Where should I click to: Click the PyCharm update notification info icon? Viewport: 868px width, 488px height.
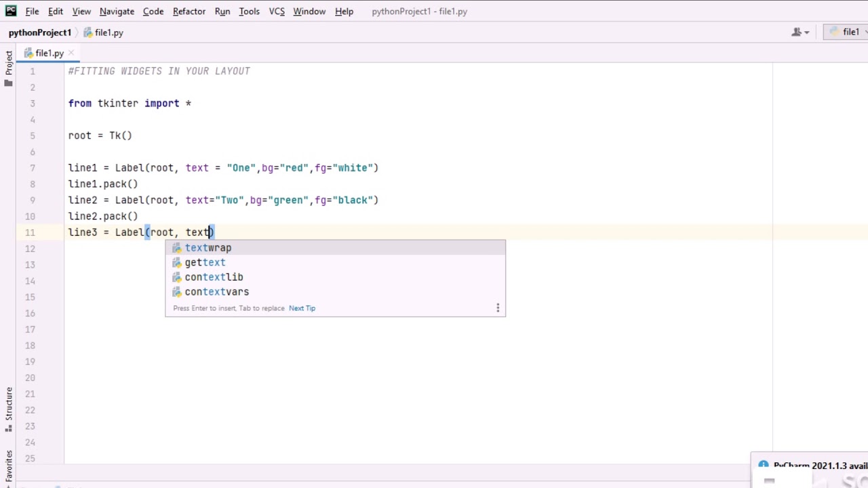point(764,465)
